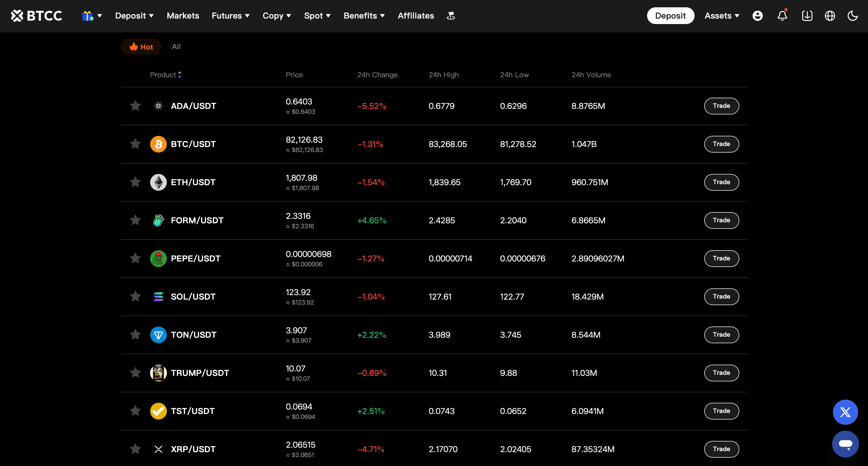Favorite XRP/USDT with the star
The width and height of the screenshot is (868, 466).
(x=136, y=449)
